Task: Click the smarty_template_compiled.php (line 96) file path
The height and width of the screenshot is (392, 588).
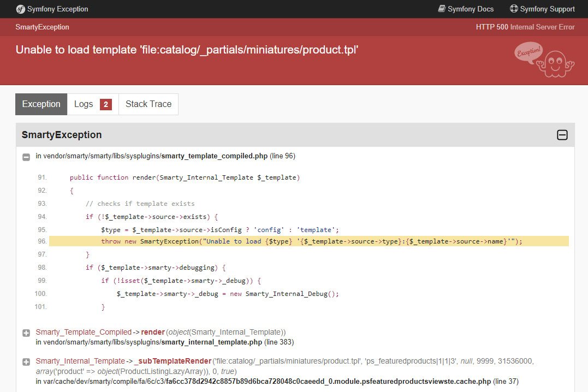Action: 165,156
